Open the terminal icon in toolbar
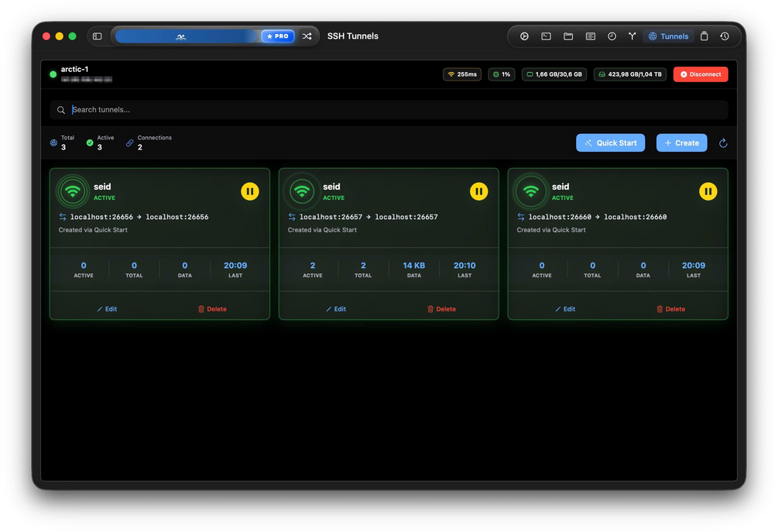 pos(546,36)
